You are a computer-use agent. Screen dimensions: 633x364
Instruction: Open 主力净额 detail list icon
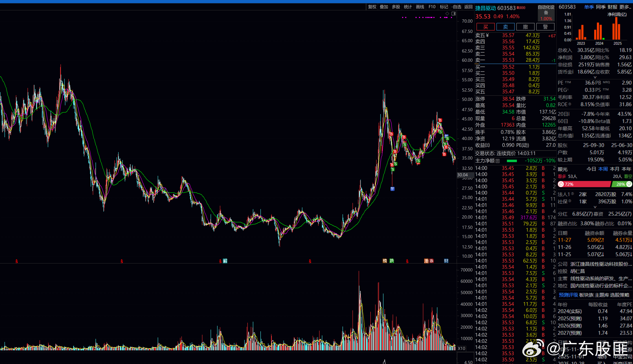click(498, 161)
